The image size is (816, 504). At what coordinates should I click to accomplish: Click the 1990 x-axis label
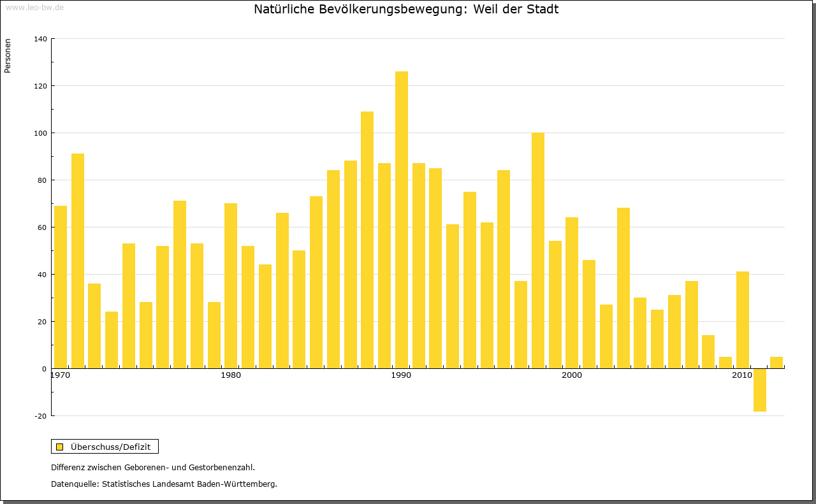coord(401,375)
